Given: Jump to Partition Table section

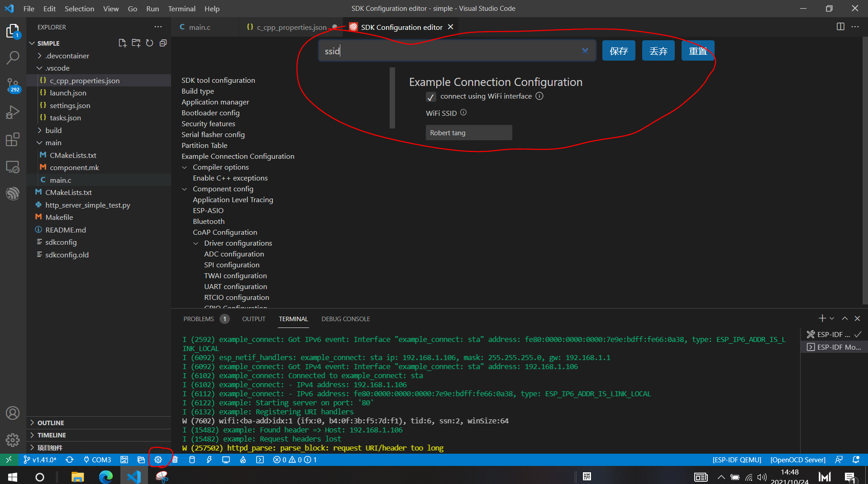Looking at the screenshot, I should click(x=205, y=145).
